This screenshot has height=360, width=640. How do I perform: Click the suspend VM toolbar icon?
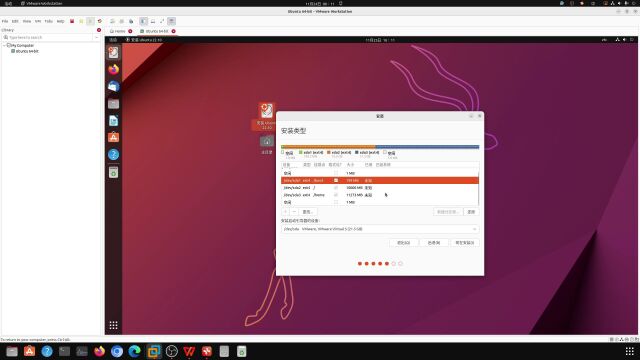[x=81, y=21]
